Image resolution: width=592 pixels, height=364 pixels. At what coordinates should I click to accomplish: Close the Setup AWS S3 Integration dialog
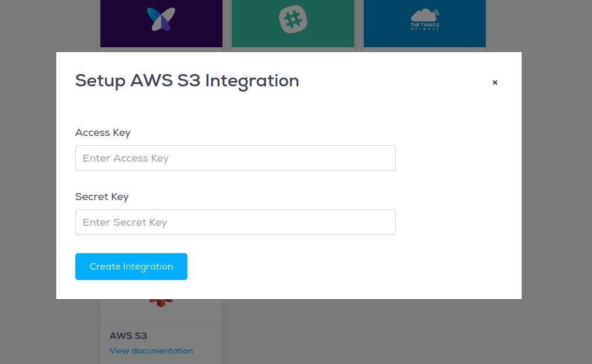[495, 82]
